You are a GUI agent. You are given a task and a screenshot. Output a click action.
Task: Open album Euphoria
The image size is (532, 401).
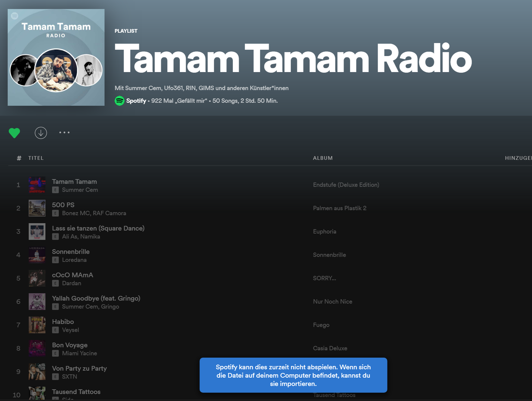[325, 232]
